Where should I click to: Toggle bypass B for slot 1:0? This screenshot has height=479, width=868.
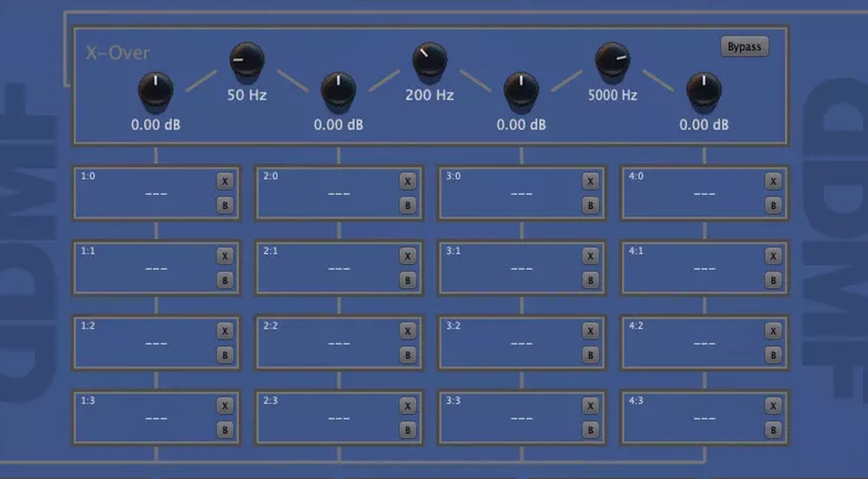[225, 206]
